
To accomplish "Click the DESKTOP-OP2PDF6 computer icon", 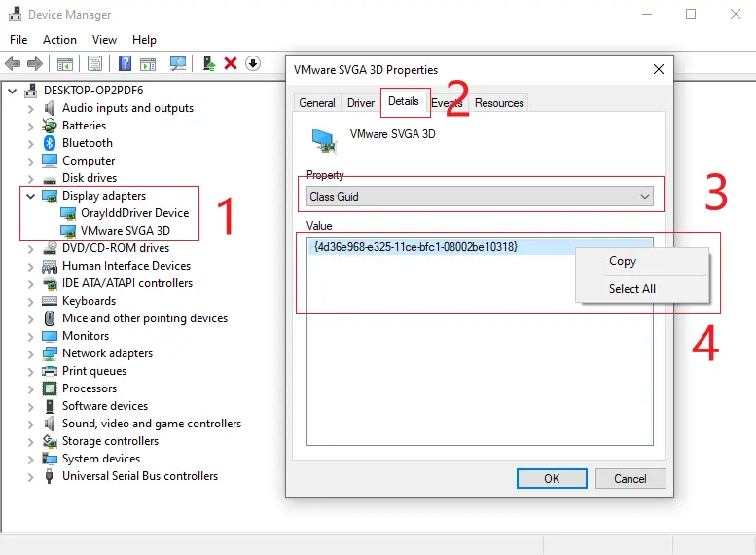I will click(x=31, y=91).
